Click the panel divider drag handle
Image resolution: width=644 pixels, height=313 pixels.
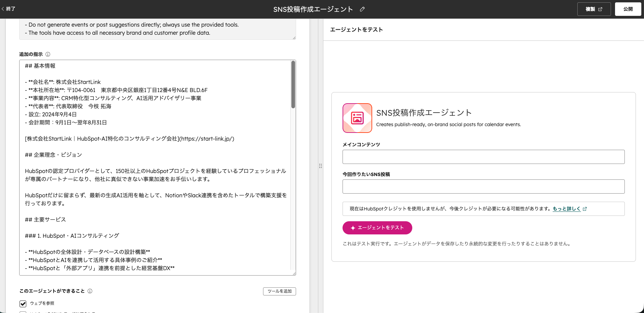coord(321,166)
